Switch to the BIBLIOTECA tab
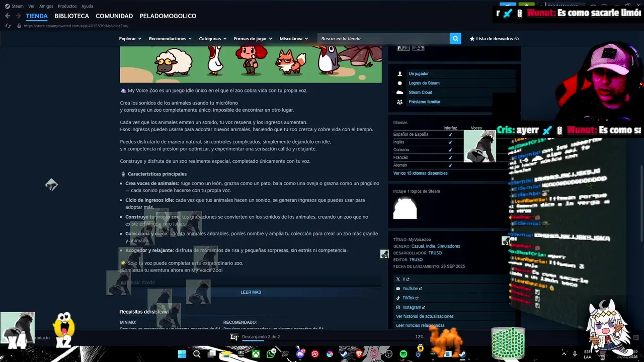The image size is (644, 362). click(x=72, y=16)
